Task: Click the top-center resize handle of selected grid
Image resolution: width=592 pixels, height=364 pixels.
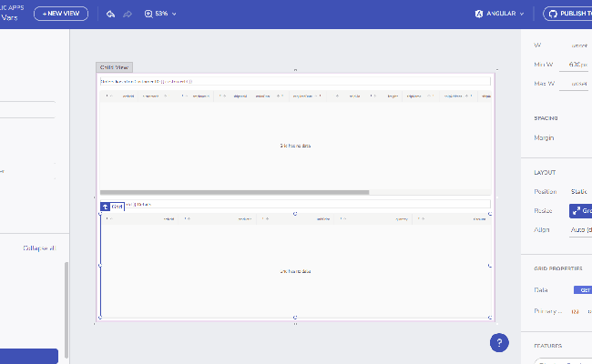Action: (x=295, y=214)
